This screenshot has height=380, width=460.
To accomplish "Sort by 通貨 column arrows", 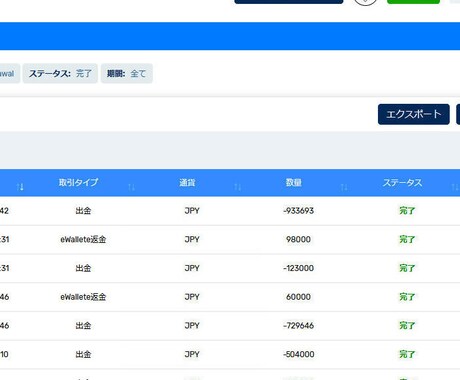I will [237, 187].
